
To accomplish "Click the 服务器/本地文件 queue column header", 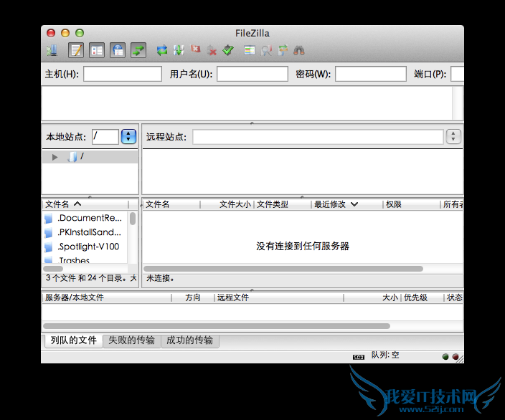I will tap(107, 297).
